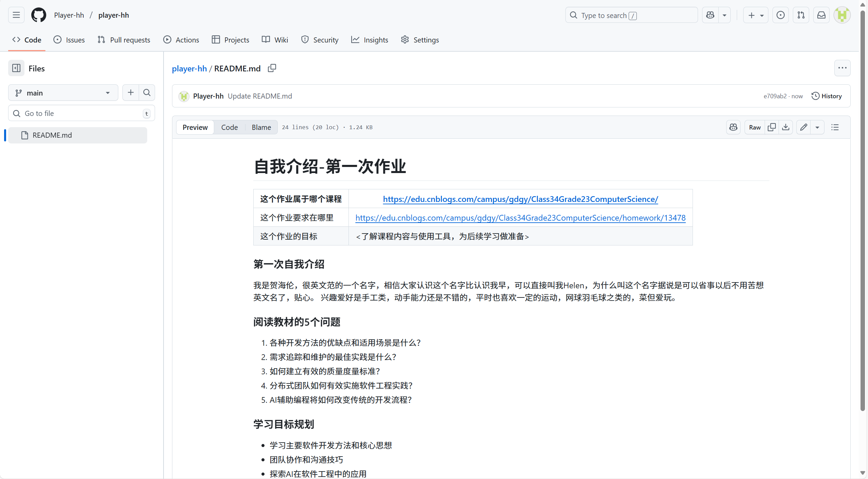Go to the Insights tab

coord(370,40)
